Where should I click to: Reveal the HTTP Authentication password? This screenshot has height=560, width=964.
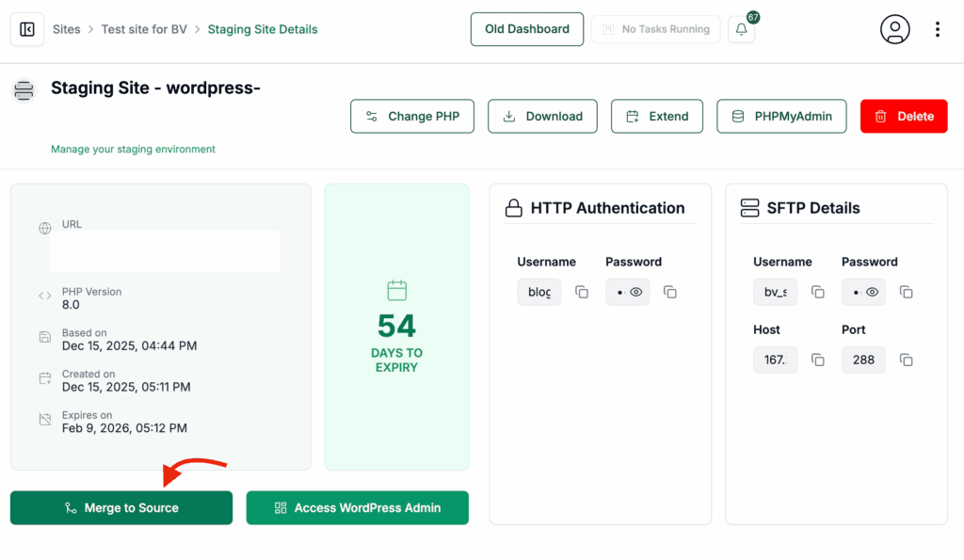pyautogui.click(x=636, y=292)
